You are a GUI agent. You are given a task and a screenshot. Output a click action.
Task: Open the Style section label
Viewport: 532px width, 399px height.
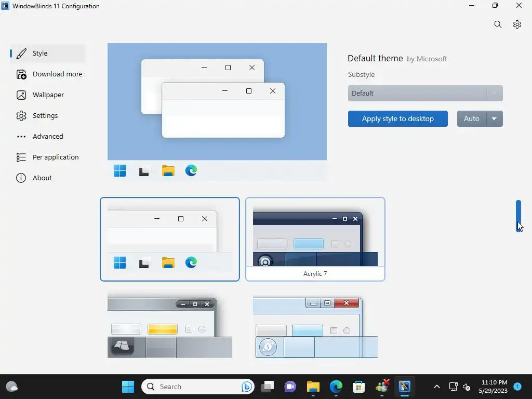coord(40,54)
